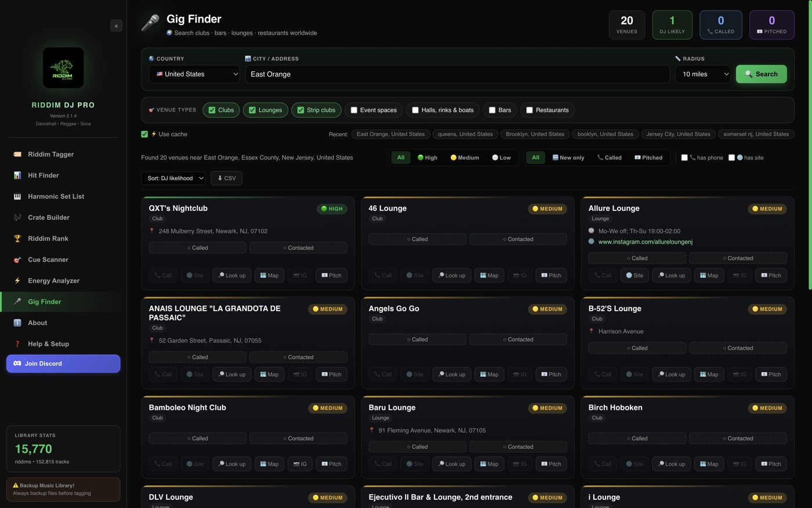Uncheck the Clubs venue type
This screenshot has height=508, width=812.
[221, 110]
